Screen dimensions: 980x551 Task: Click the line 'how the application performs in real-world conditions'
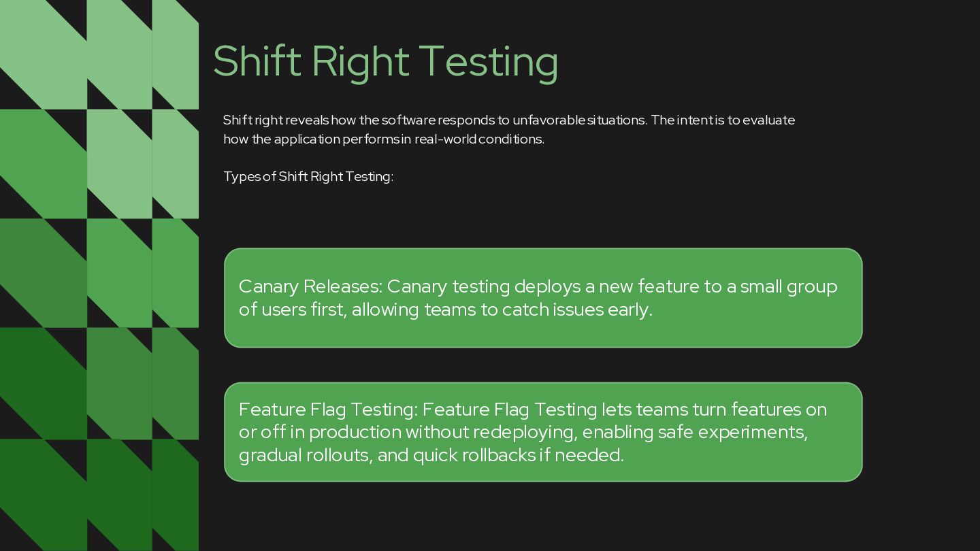[384, 139]
